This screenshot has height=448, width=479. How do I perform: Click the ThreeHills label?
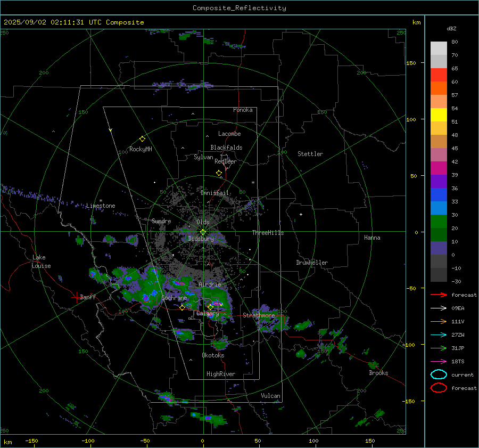pos(268,233)
